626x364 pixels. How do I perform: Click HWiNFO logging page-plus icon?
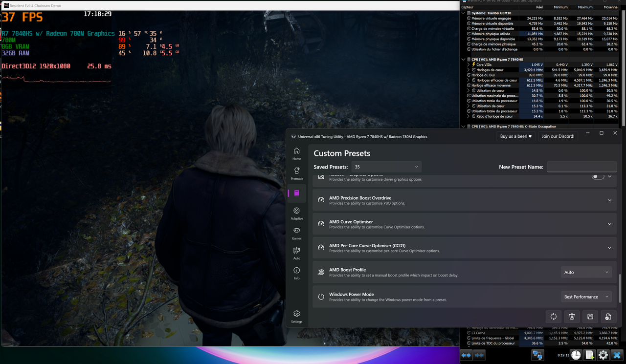coord(589,355)
